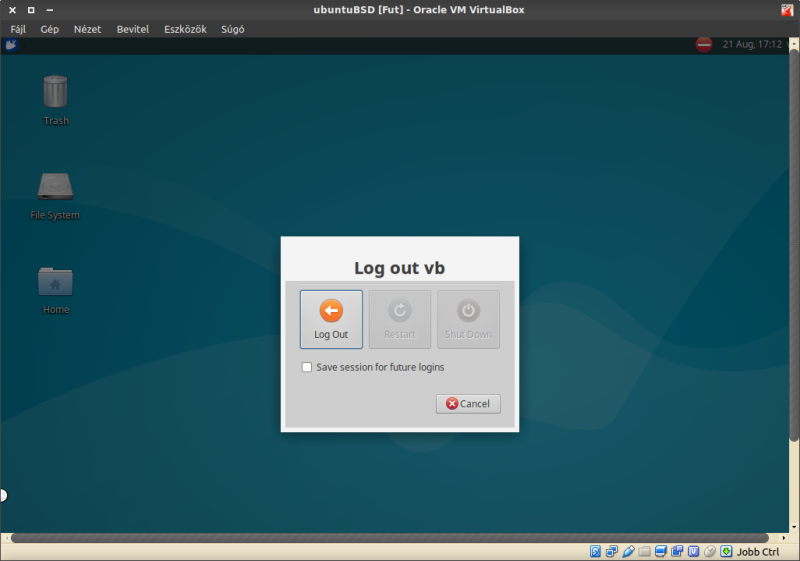Click the optical disk status icon
The height and width of the screenshot is (561, 800).
coord(595,551)
